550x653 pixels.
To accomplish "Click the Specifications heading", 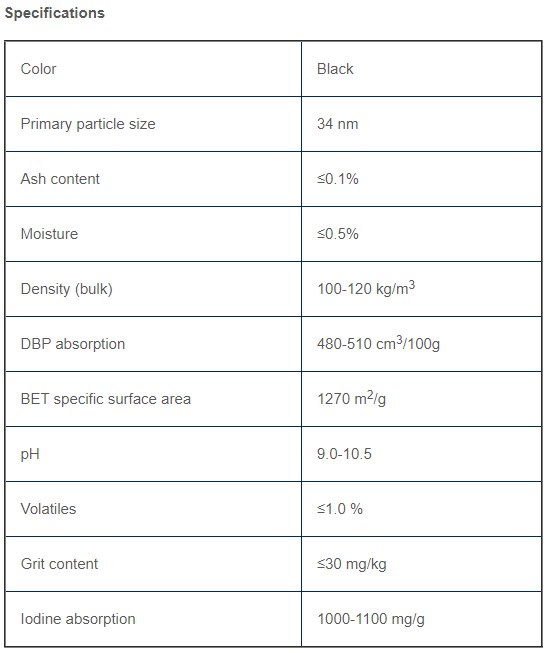I will click(55, 13).
